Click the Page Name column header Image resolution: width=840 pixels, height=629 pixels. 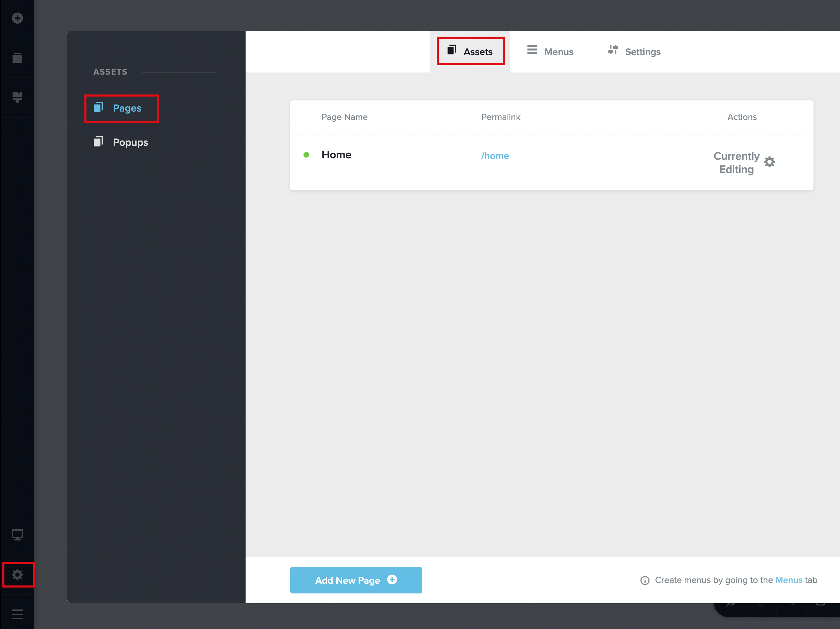pos(344,117)
